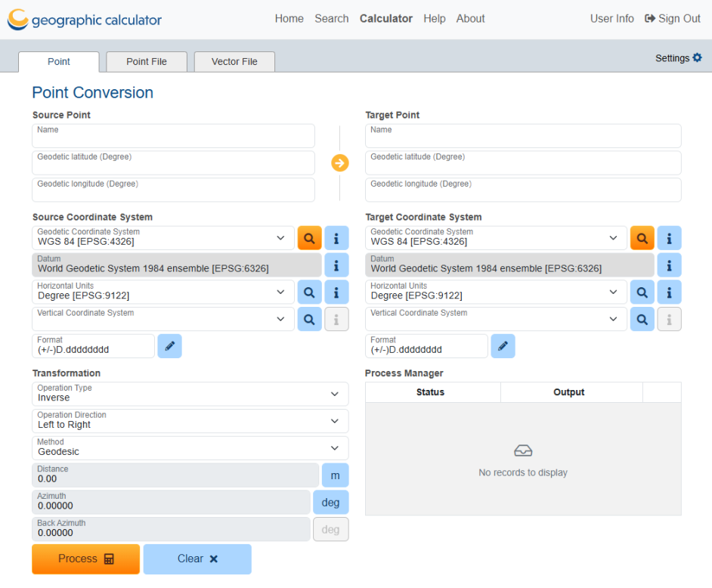The height and width of the screenshot is (588, 712).
Task: Search target Horizontal Units
Action: (x=642, y=292)
